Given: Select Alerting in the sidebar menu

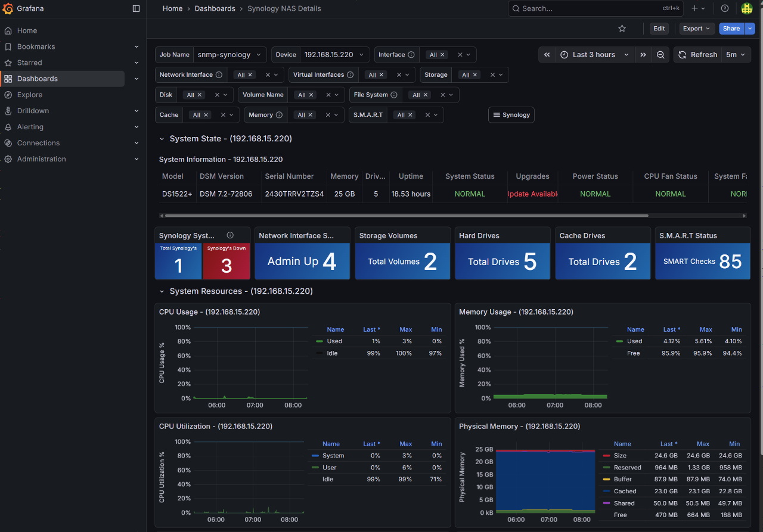Looking at the screenshot, I should (30, 127).
